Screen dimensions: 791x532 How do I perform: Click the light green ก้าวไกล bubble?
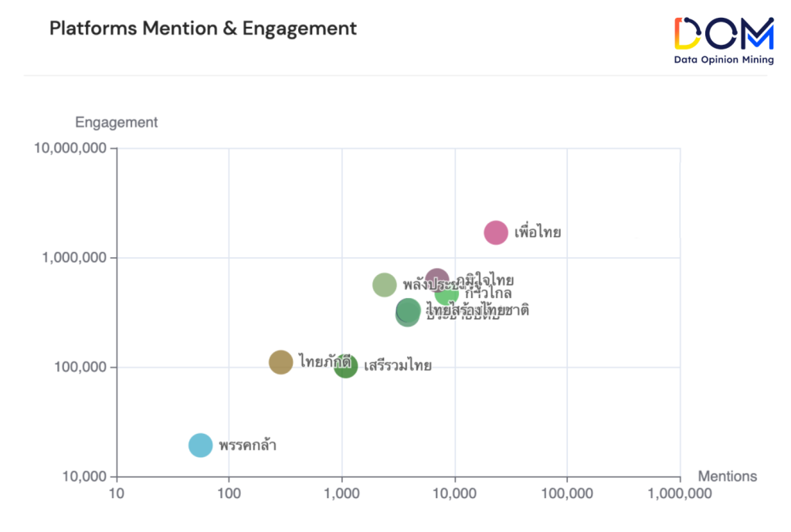447,294
